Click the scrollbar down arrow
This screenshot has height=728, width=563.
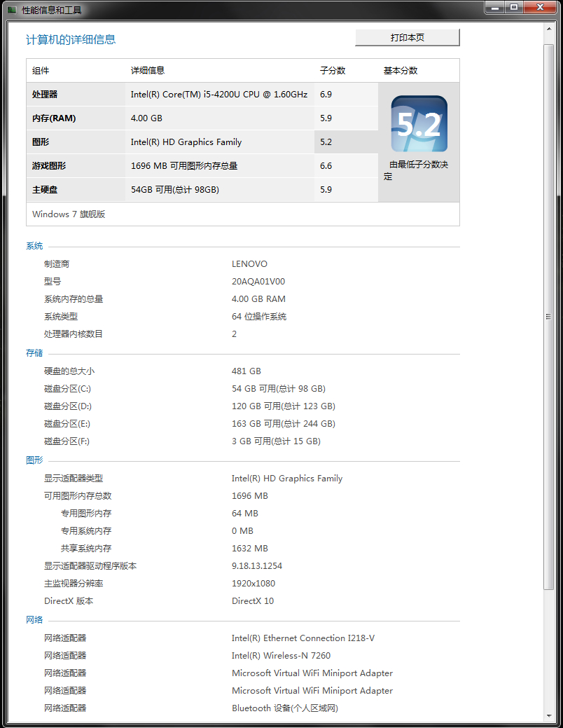pyautogui.click(x=548, y=716)
